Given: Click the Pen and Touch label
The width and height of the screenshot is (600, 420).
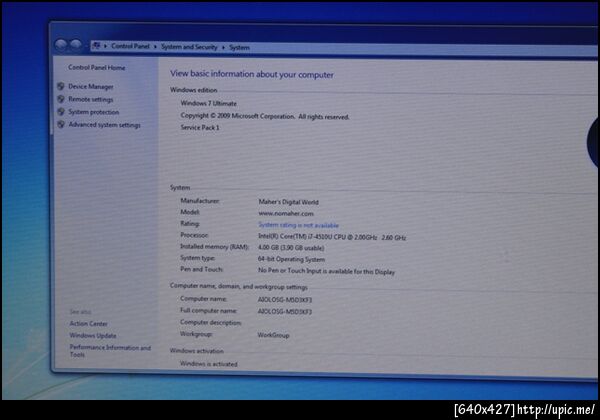Looking at the screenshot, I should point(201,269).
